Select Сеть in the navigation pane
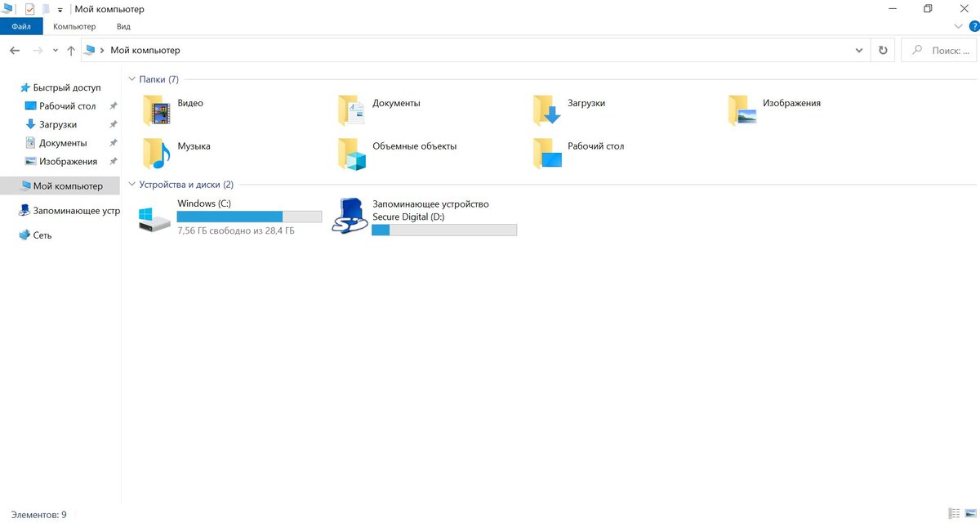 coord(42,235)
